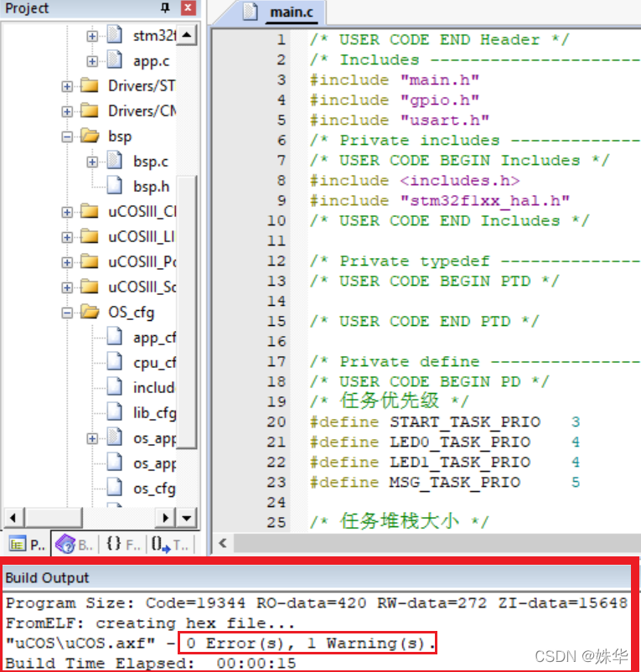The height and width of the screenshot is (672, 641).
Task: Click Project tree scroll up arrow
Action: click(x=187, y=34)
